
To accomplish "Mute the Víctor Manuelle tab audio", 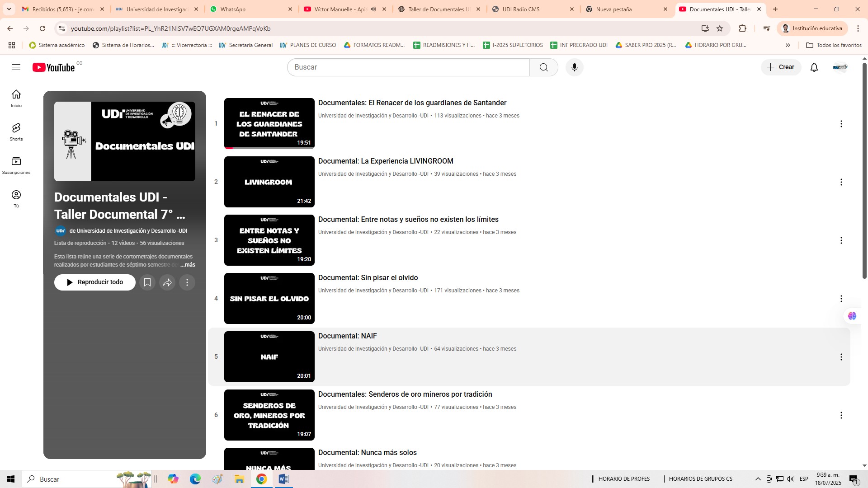I will (x=373, y=9).
